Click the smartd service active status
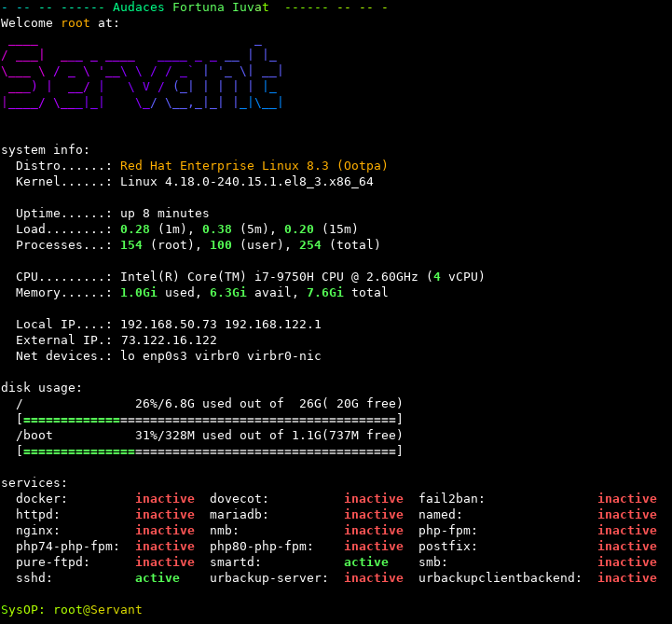This screenshot has height=624, width=672. pos(366,562)
